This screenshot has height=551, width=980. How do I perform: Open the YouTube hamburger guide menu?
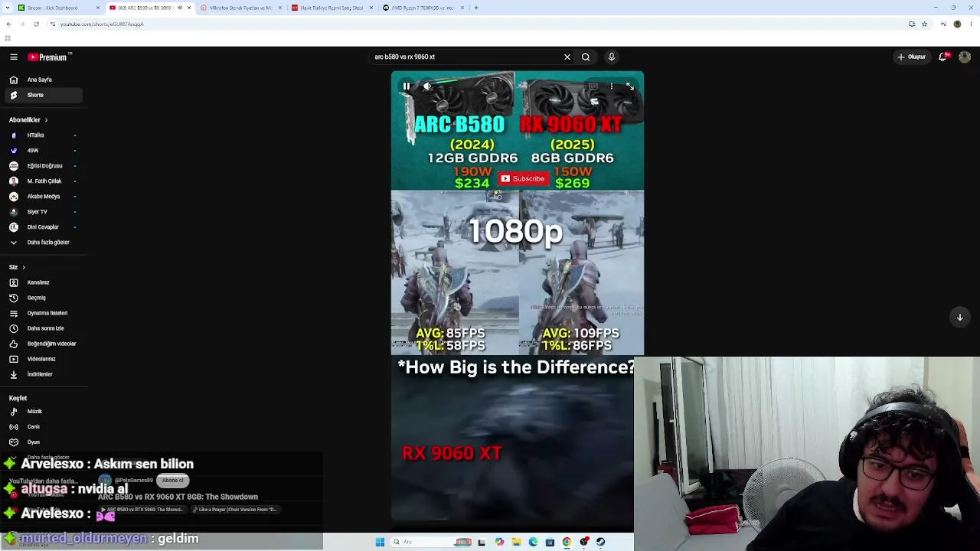coord(14,57)
